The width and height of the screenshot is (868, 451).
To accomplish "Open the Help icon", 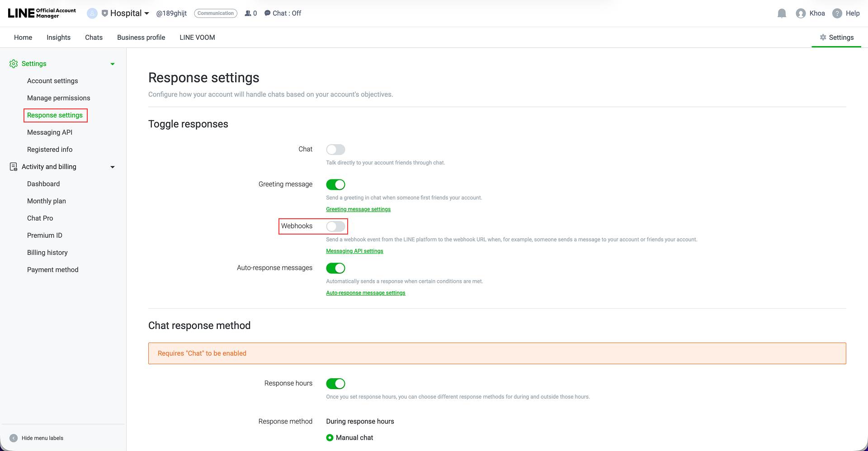I will coord(838,13).
